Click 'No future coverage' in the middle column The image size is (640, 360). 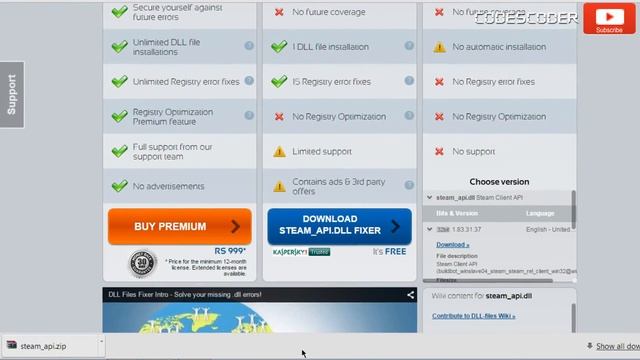(329, 12)
